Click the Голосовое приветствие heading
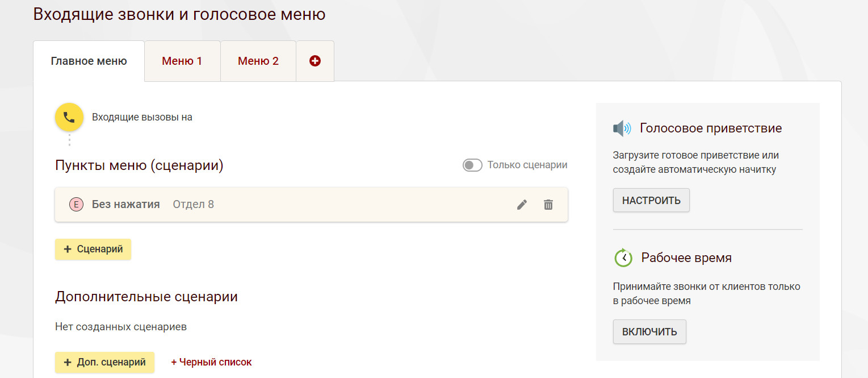Screen dimensions: 868x378 coord(711,128)
